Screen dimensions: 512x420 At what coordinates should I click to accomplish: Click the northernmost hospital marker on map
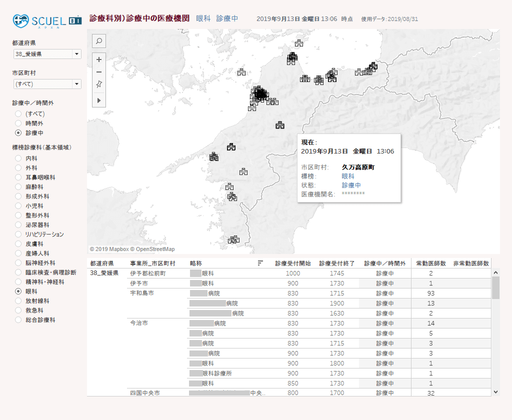pyautogui.click(x=299, y=43)
